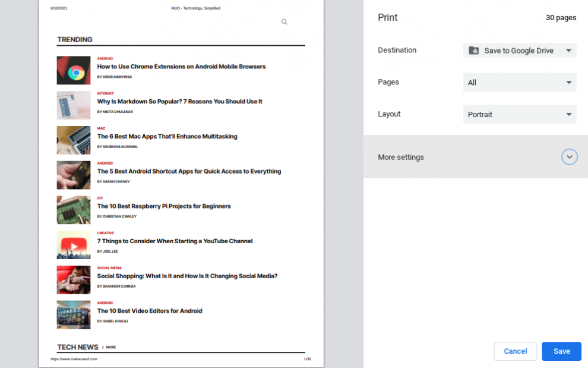Open the Destination dropdown
Viewport: 588px width, 368px height.
520,51
